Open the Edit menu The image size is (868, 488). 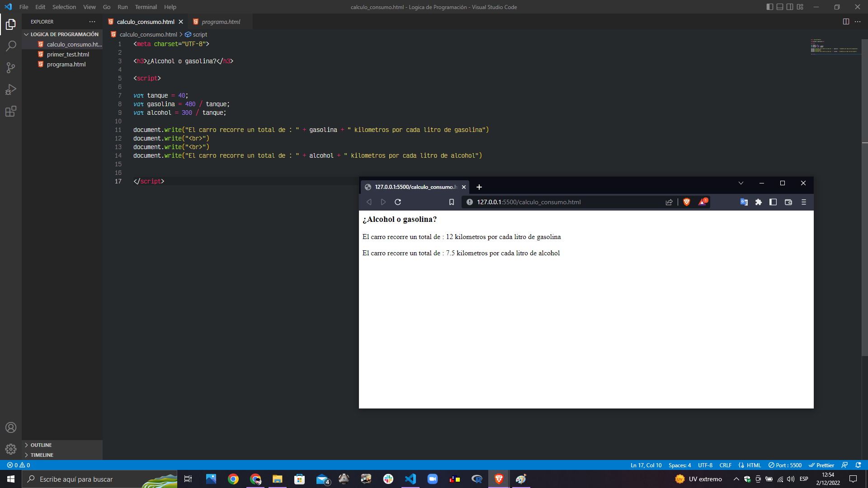(40, 7)
